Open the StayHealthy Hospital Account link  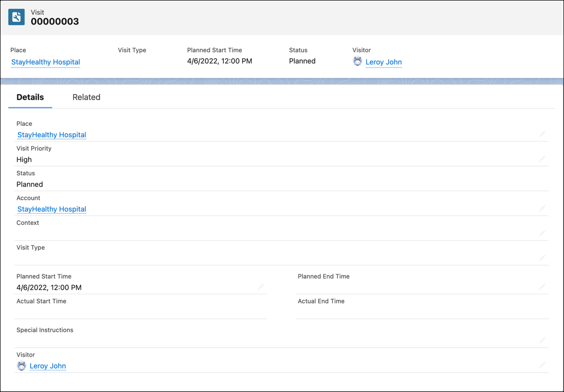(x=51, y=209)
